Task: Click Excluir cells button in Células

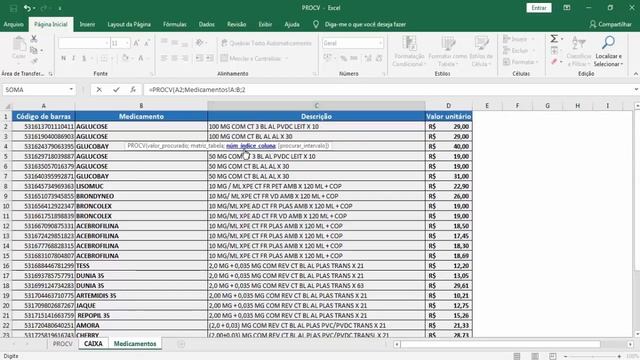Action: pyautogui.click(x=518, y=51)
